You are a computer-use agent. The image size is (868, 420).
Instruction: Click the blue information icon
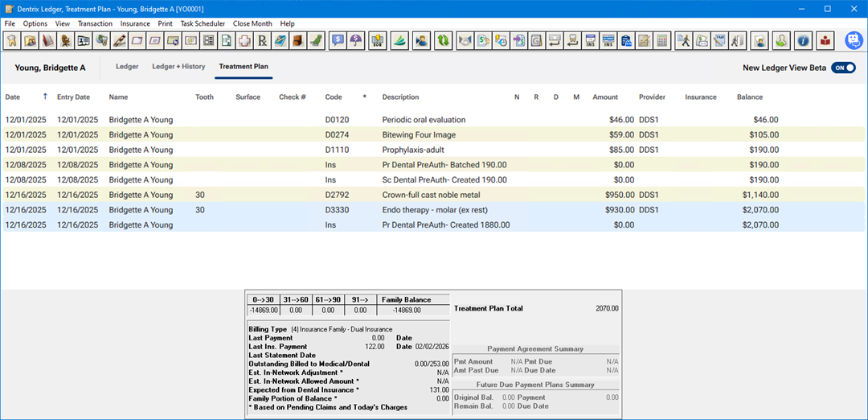pyautogui.click(x=802, y=40)
